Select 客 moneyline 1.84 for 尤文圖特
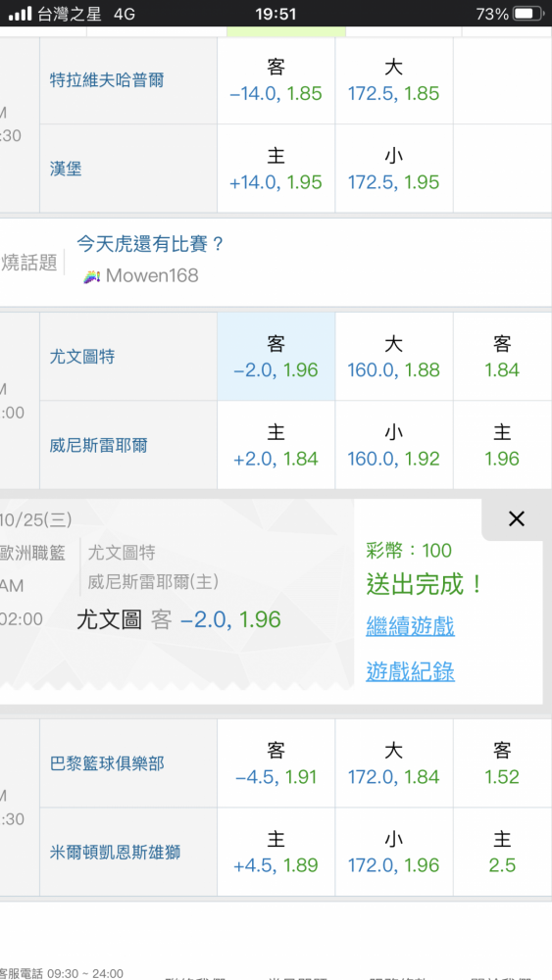The image size is (552, 980). click(x=502, y=357)
